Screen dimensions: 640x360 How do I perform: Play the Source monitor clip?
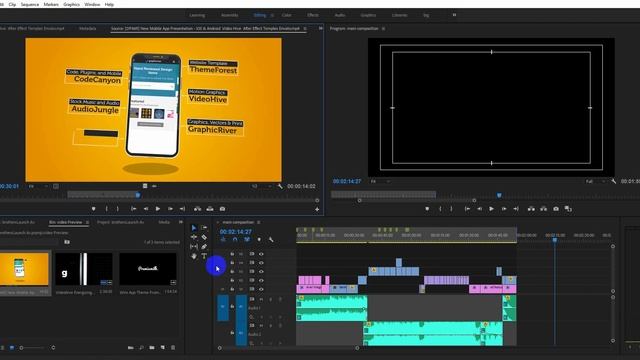158,209
